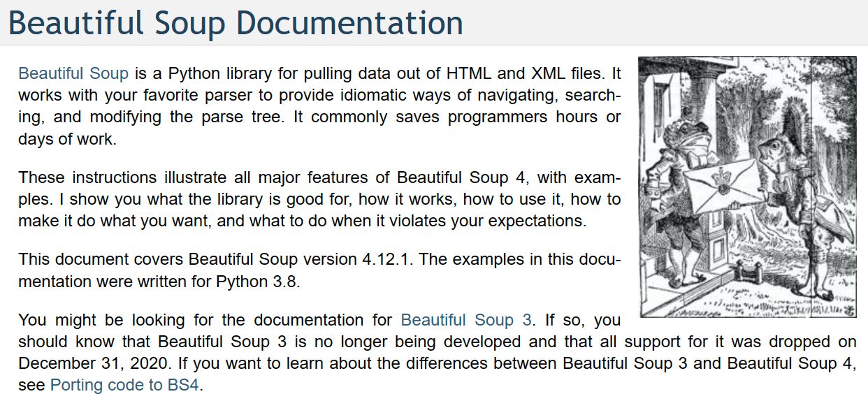Follow the Porting code to BS4 link

[x=125, y=385]
